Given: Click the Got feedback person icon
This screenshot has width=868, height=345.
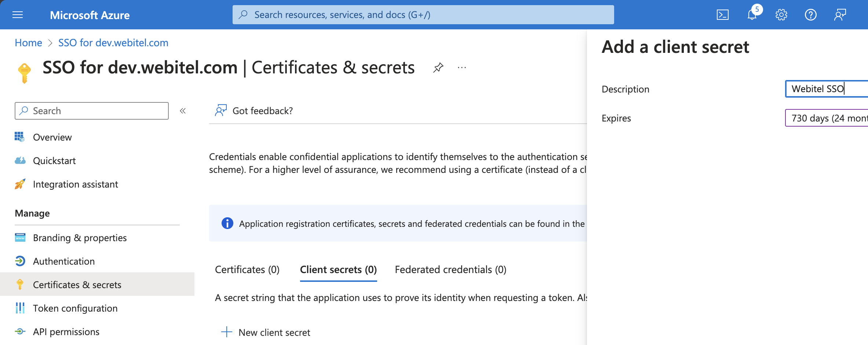Looking at the screenshot, I should point(221,110).
